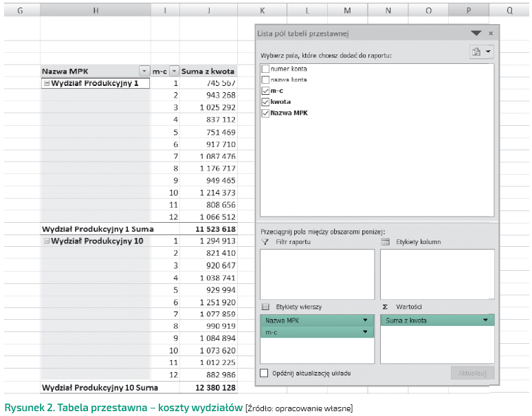Select the value cell 1 025 292
Screen dimensions: 532x416
point(208,107)
